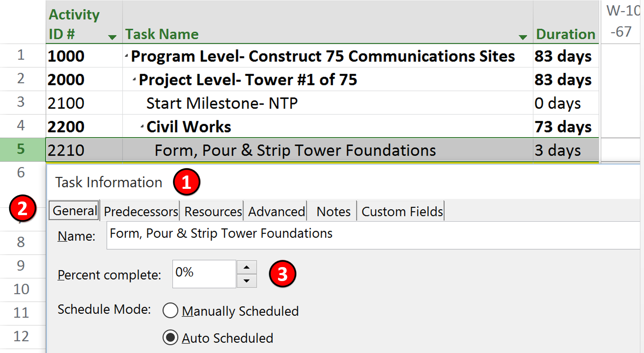Select the General tab
Viewport: 644px width, 353px height.
(x=74, y=210)
